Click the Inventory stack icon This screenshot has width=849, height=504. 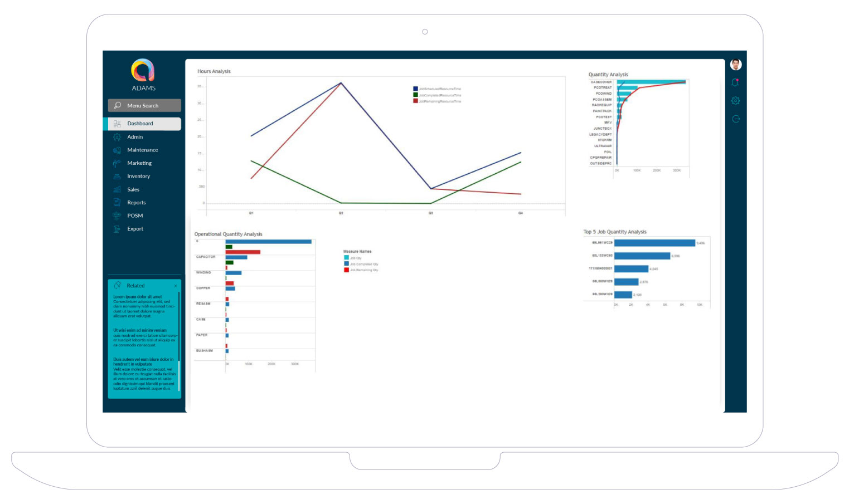tap(117, 177)
